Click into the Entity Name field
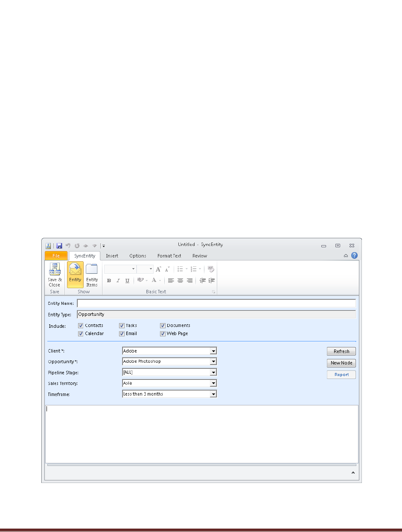The image size is (402, 532). [216, 304]
